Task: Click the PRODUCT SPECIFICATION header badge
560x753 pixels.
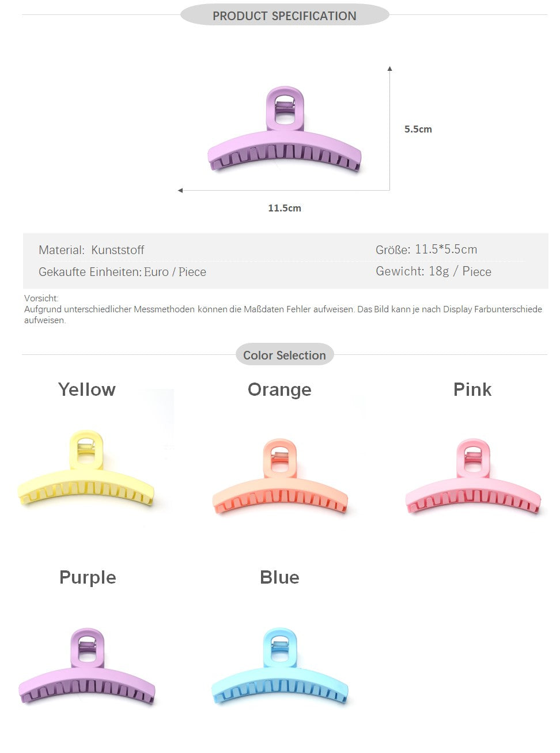Action: click(x=285, y=16)
